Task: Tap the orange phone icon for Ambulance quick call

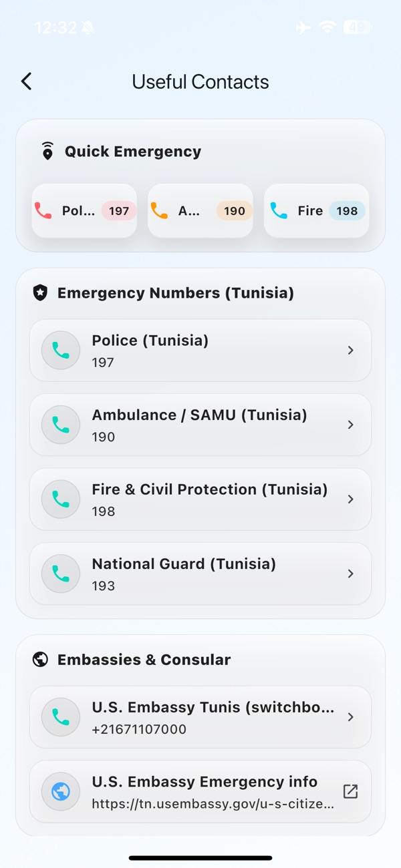Action: 159,211
